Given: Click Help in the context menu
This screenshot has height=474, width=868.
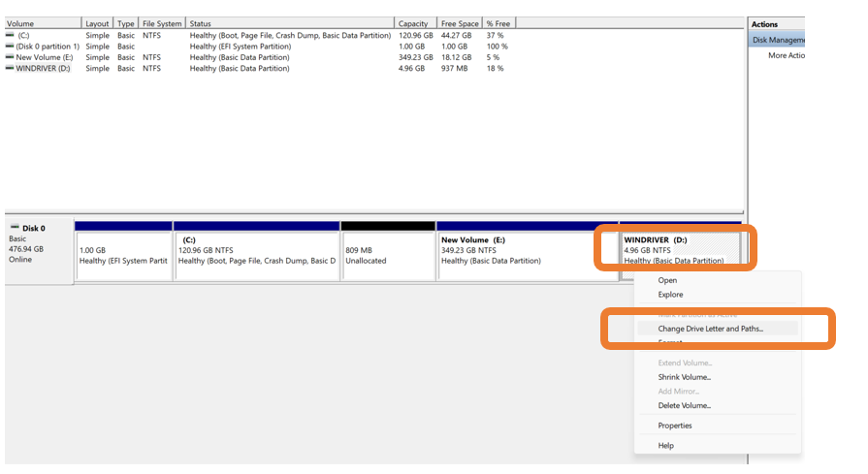Looking at the screenshot, I should point(665,446).
